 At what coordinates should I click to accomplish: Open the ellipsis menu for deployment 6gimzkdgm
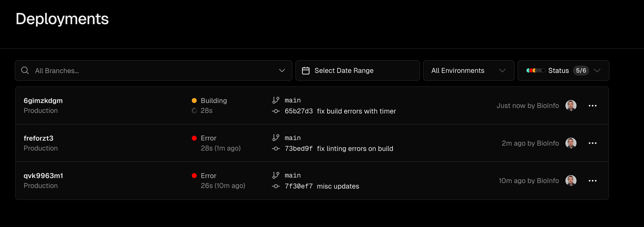click(593, 105)
